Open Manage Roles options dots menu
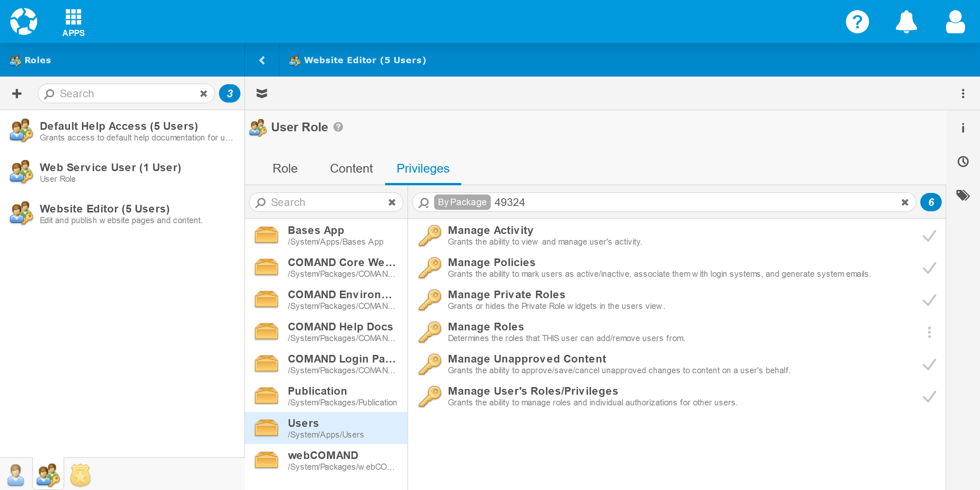The width and height of the screenshot is (980, 490). [x=929, y=332]
